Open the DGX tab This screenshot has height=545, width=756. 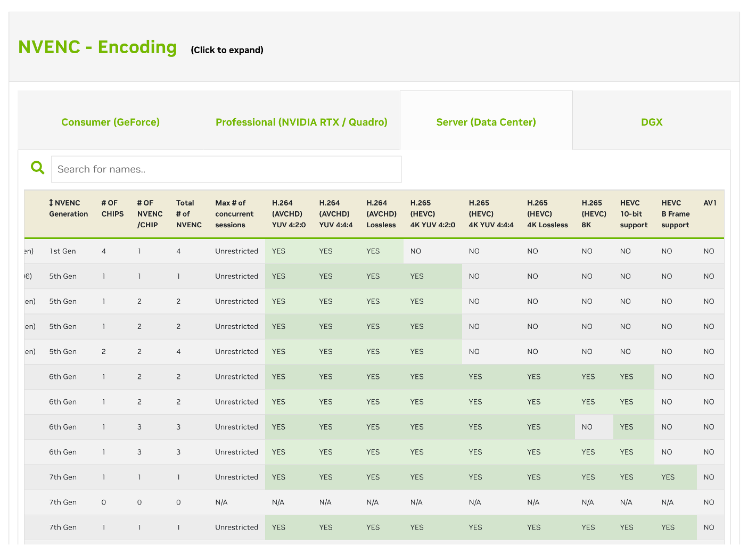click(652, 122)
